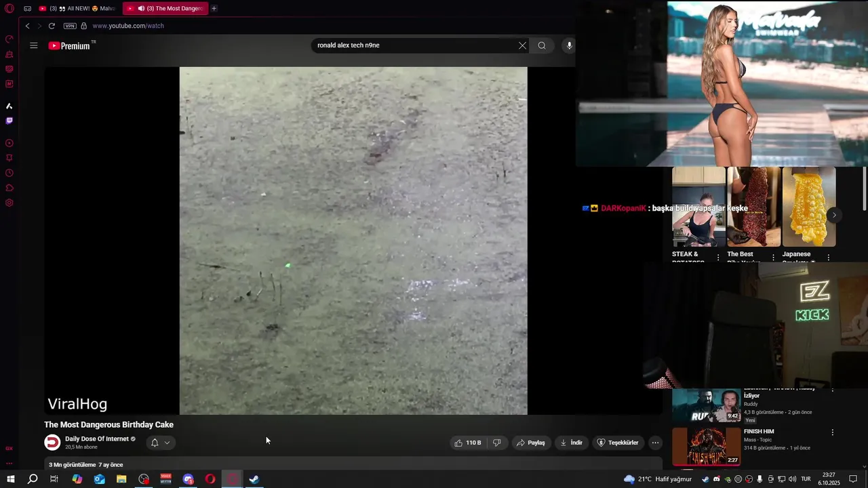The width and height of the screenshot is (868, 488).
Task: Open the more actions three-dot menu
Action: pos(655,443)
